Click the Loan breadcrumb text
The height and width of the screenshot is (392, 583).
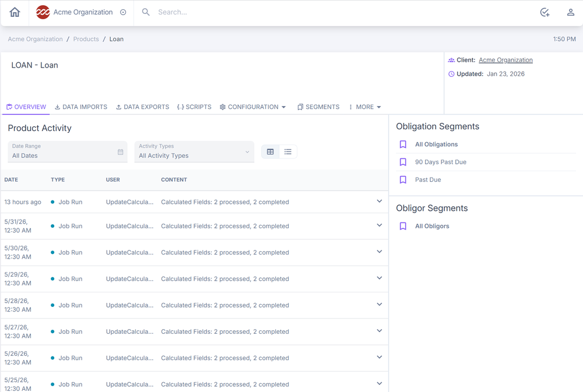pos(117,39)
